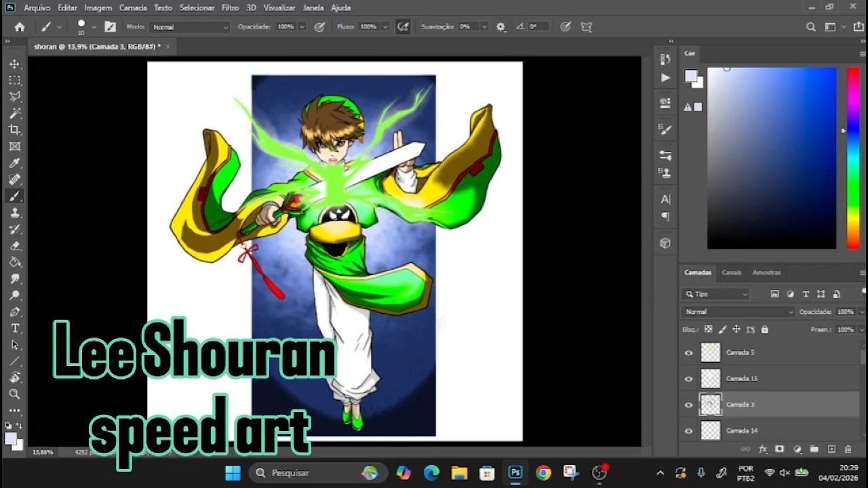Switch to the Canais tab
Image resolution: width=868 pixels, height=488 pixels.
click(731, 272)
